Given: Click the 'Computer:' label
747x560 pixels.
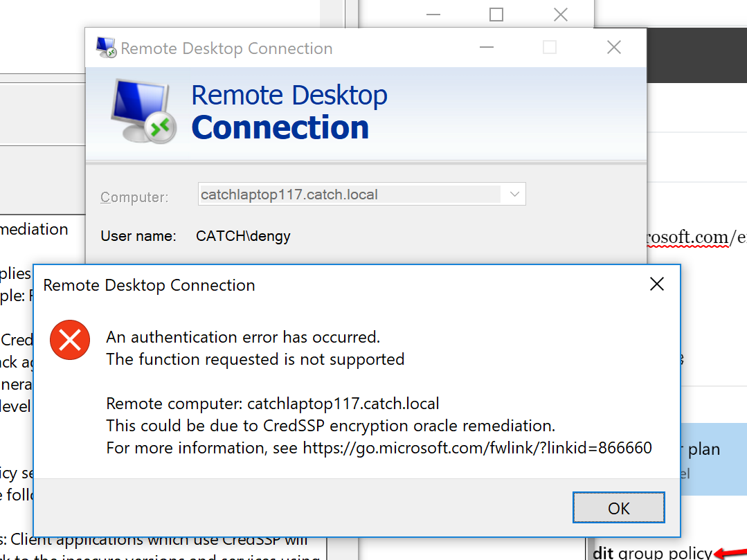Looking at the screenshot, I should [x=134, y=197].
